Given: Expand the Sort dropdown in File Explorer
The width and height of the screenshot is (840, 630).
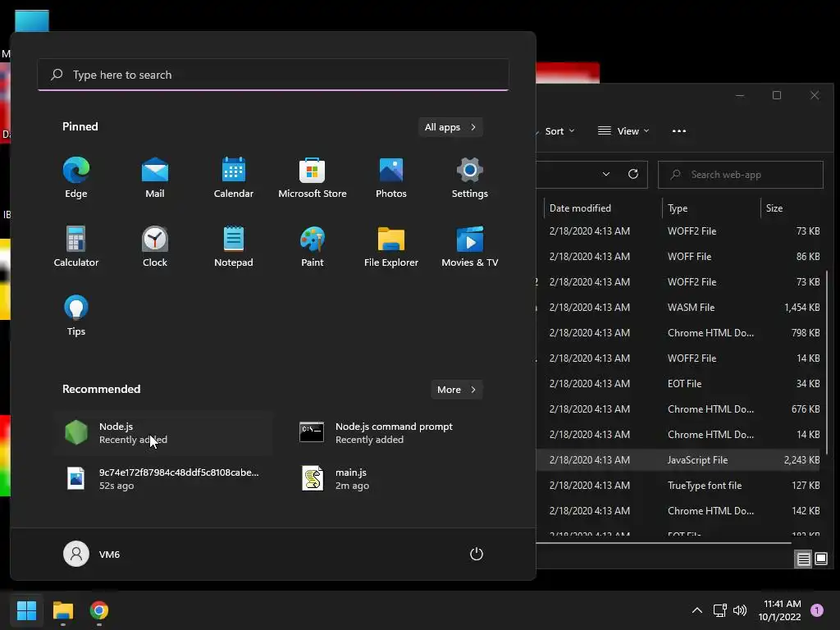Looking at the screenshot, I should pyautogui.click(x=558, y=131).
